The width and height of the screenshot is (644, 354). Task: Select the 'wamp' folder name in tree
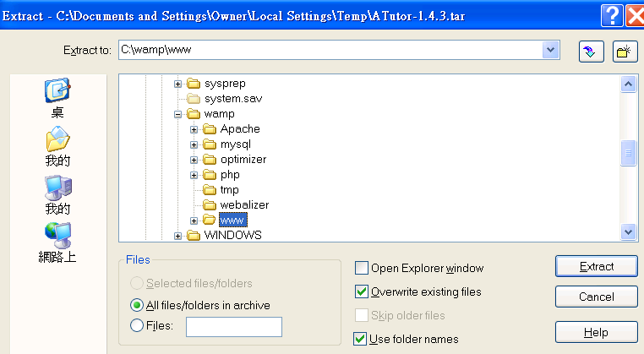pyautogui.click(x=220, y=114)
